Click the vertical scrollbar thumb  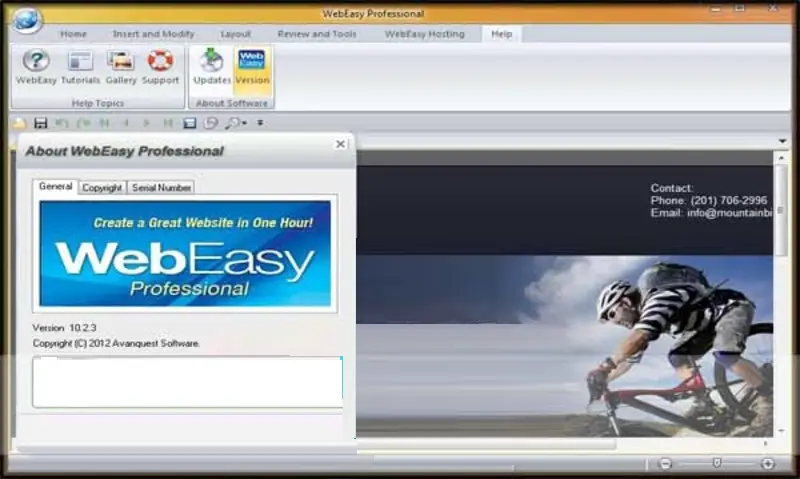tap(781, 210)
